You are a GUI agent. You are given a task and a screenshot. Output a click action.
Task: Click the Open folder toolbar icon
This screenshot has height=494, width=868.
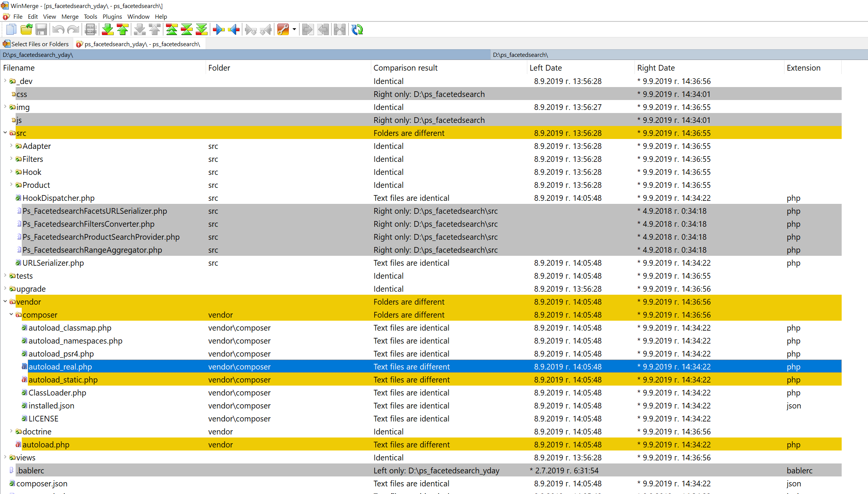[x=26, y=29]
